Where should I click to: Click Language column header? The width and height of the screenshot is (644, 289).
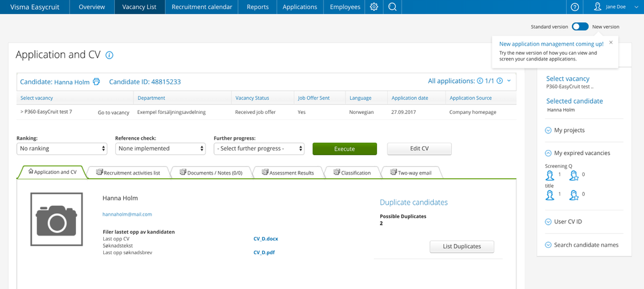360,98
